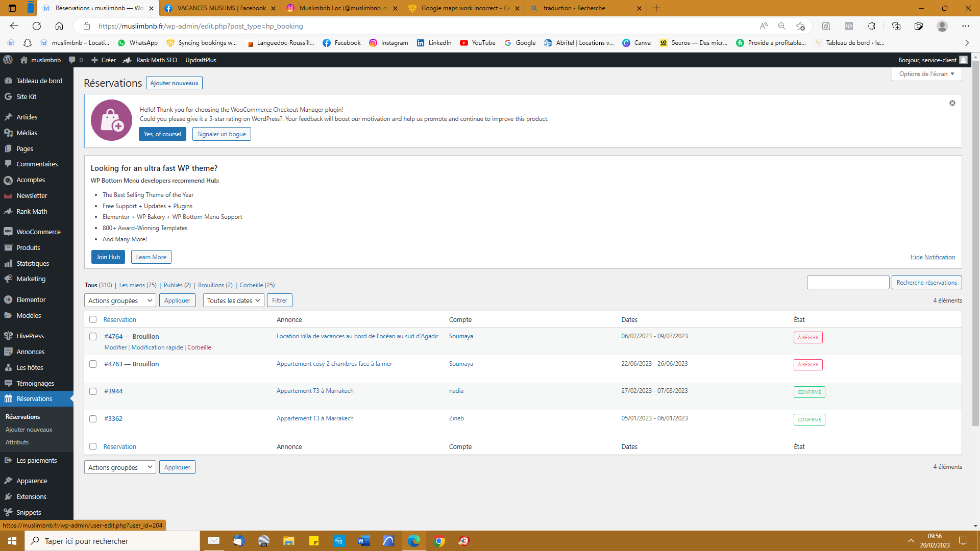Viewport: 980px width, 551px height.
Task: Click Join Hub button
Action: point(108,257)
